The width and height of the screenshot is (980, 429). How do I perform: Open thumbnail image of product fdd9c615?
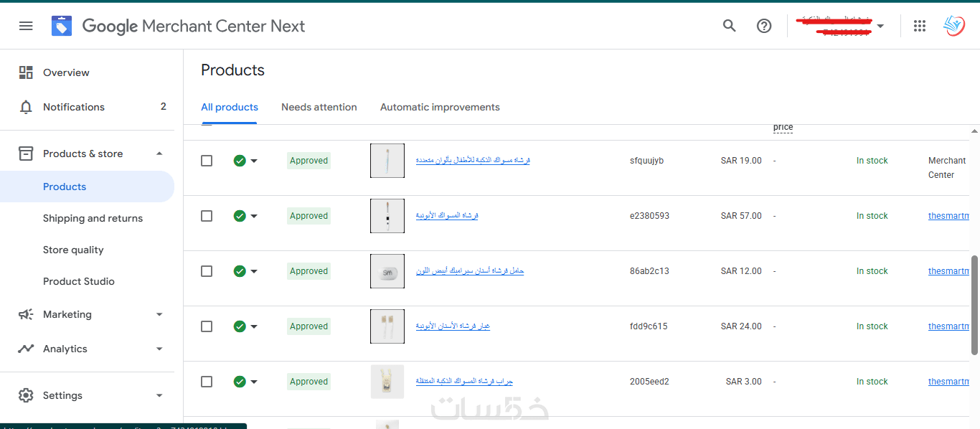387,326
